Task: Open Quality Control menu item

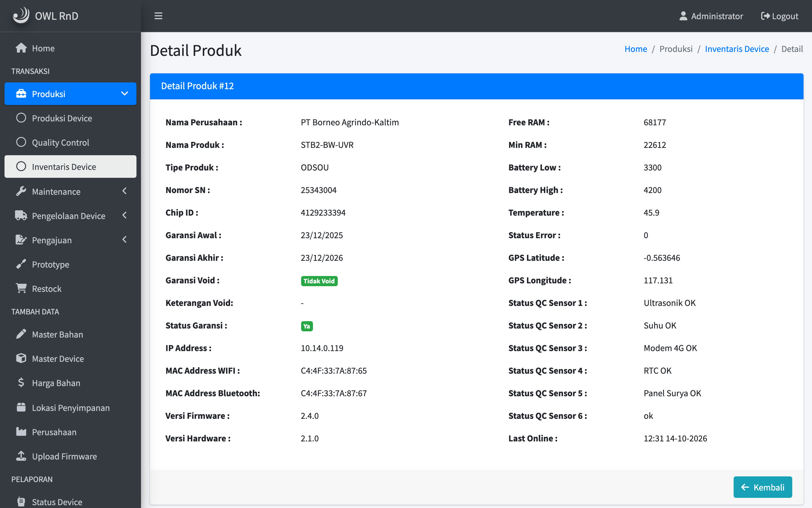Action: (70, 143)
